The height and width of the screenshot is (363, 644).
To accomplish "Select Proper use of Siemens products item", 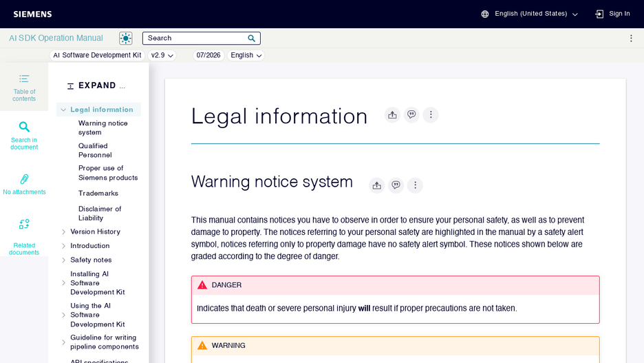I will click(108, 173).
